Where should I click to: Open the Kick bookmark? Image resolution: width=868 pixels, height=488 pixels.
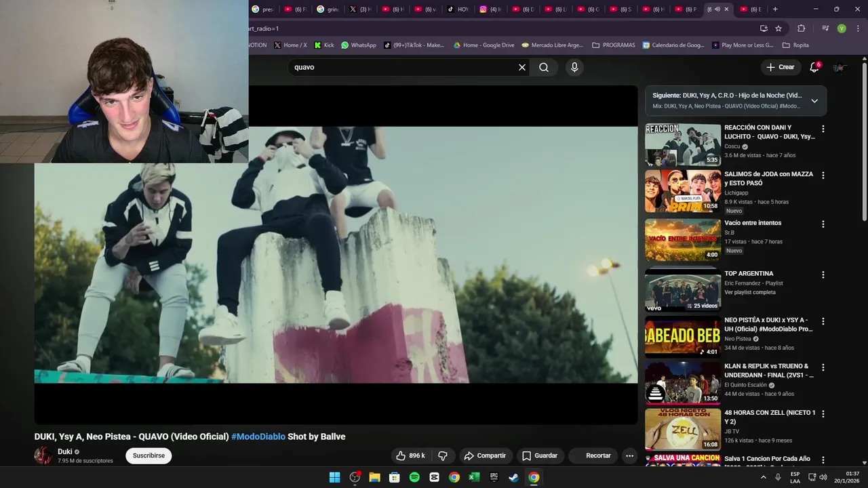tap(324, 45)
